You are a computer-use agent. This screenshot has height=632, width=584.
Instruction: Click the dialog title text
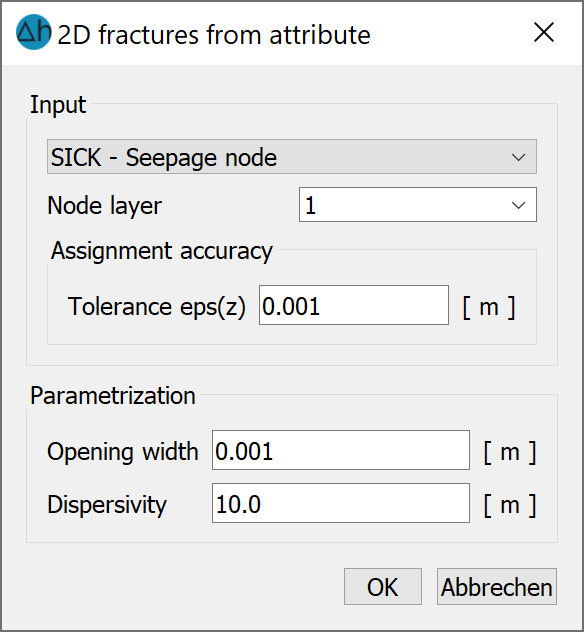coord(214,35)
